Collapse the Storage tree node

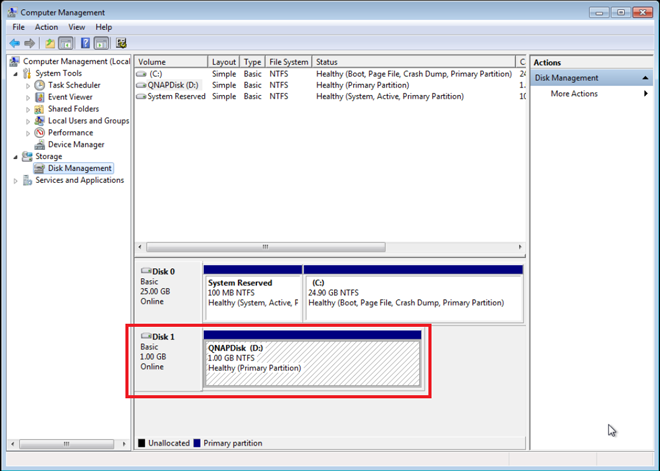pyautogui.click(x=16, y=157)
